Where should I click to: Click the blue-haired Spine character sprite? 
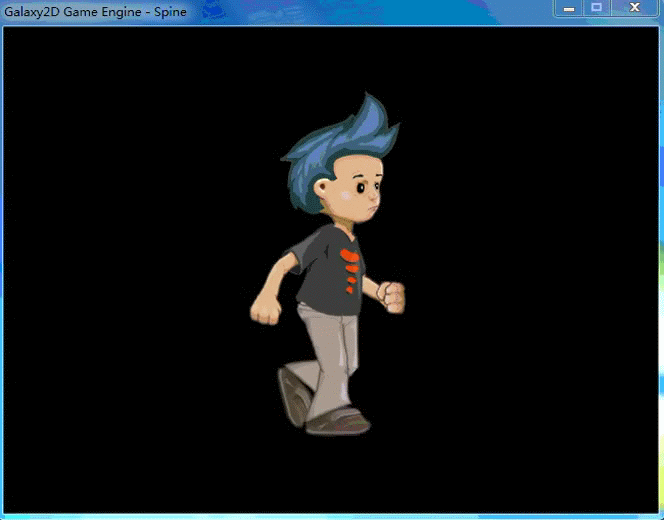(327, 264)
